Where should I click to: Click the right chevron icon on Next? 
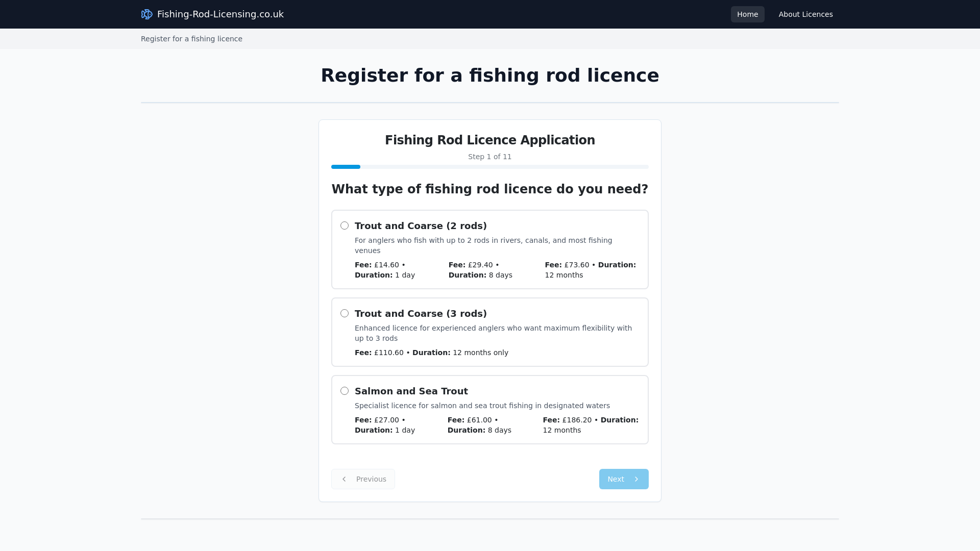[x=637, y=479]
